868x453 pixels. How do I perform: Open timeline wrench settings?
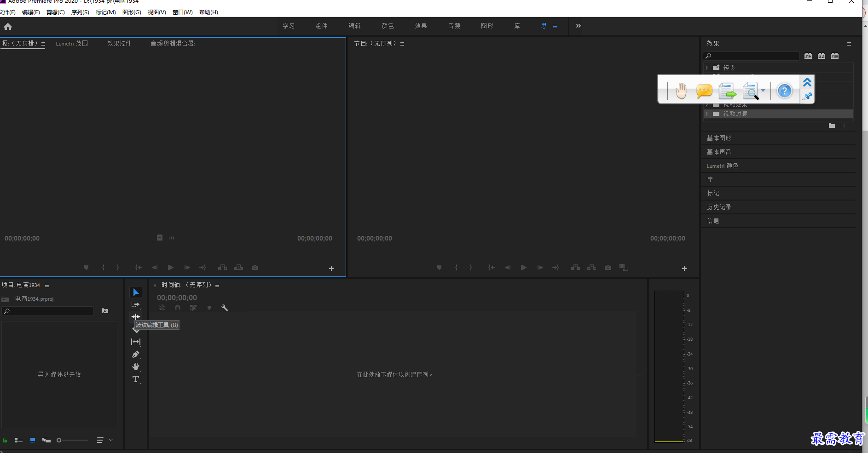pos(225,308)
